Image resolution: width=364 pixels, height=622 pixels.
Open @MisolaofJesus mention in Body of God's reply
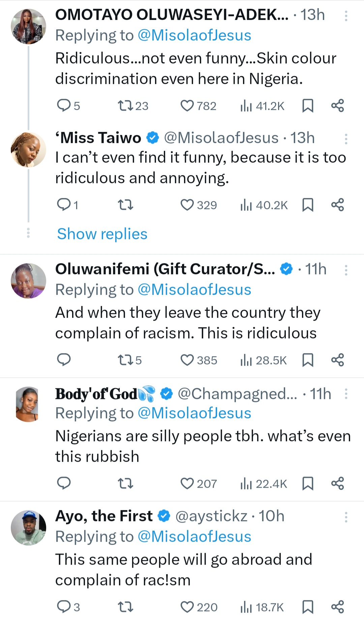click(x=194, y=413)
